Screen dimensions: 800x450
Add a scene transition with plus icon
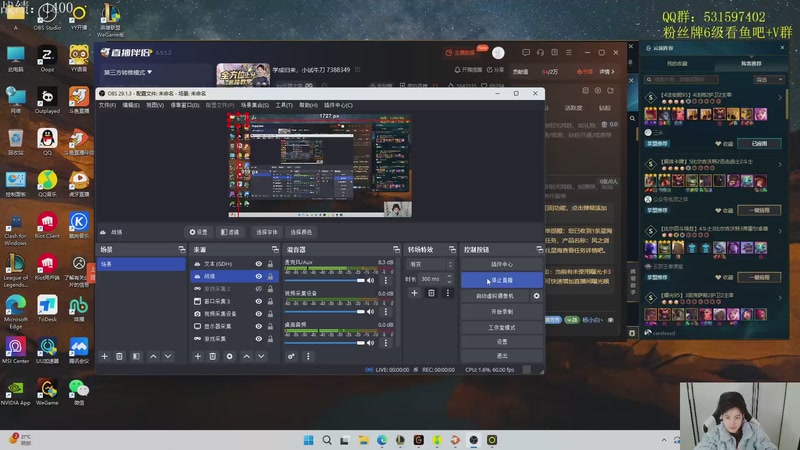(x=414, y=293)
